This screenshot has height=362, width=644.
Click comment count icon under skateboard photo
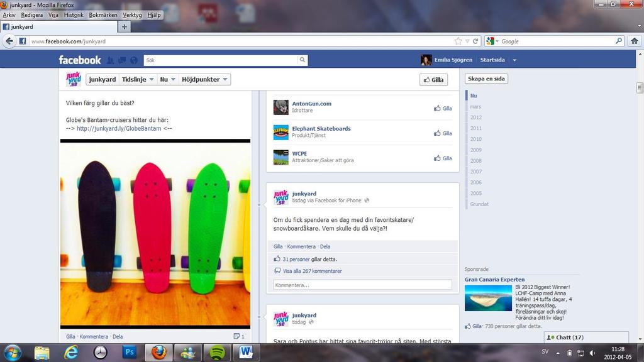point(236,336)
